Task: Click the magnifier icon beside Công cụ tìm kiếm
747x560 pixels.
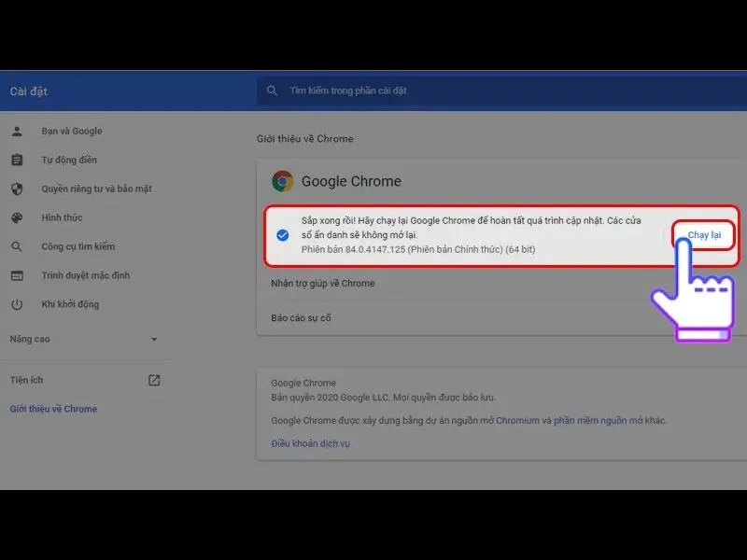Action: (17, 246)
